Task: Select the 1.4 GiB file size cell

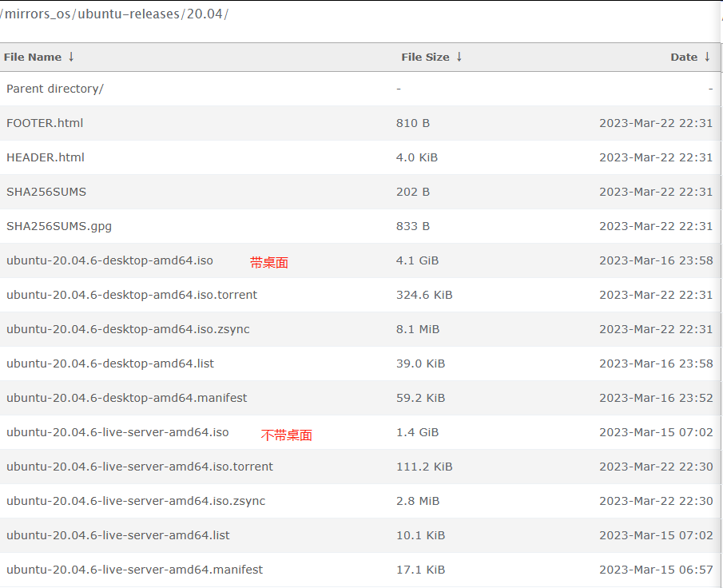Action: (x=417, y=432)
